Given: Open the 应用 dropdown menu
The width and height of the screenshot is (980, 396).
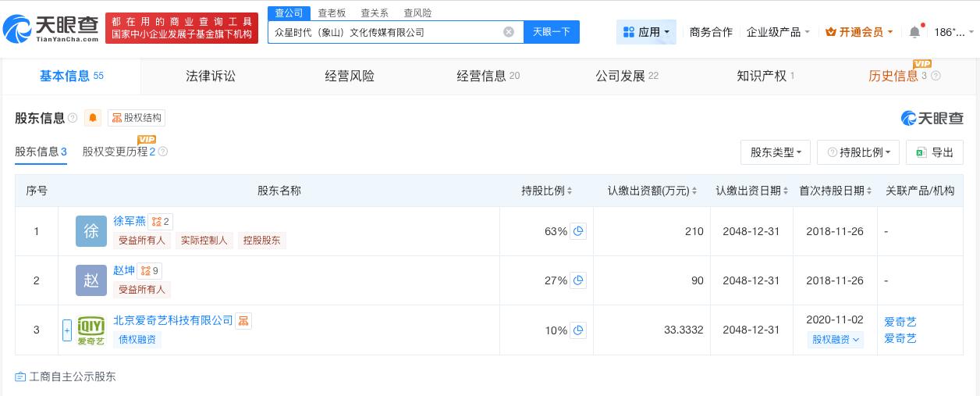Looking at the screenshot, I should click(646, 32).
